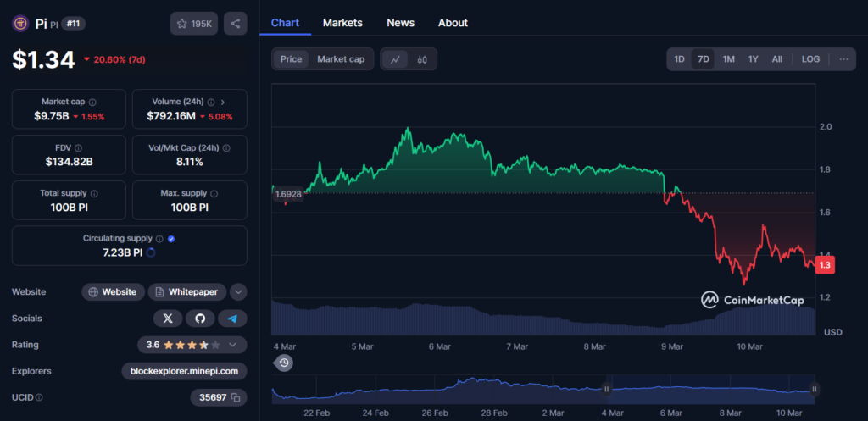Open the chart more options ellipsis
The width and height of the screenshot is (868, 421).
[843, 59]
